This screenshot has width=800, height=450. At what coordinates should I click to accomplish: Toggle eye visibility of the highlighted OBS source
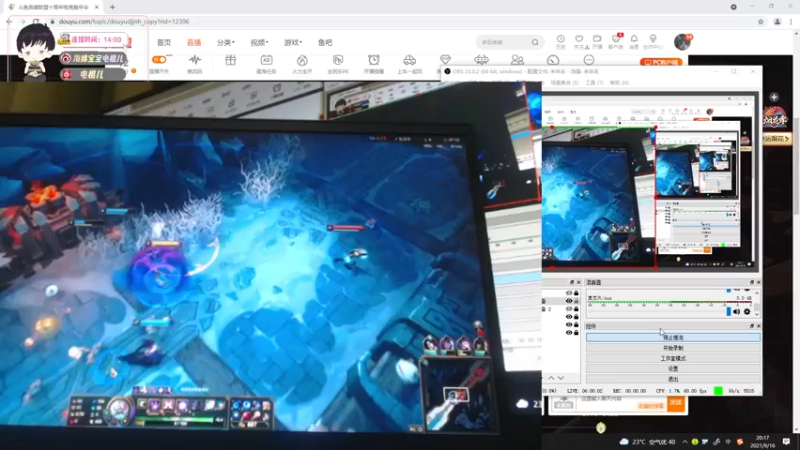(x=569, y=301)
